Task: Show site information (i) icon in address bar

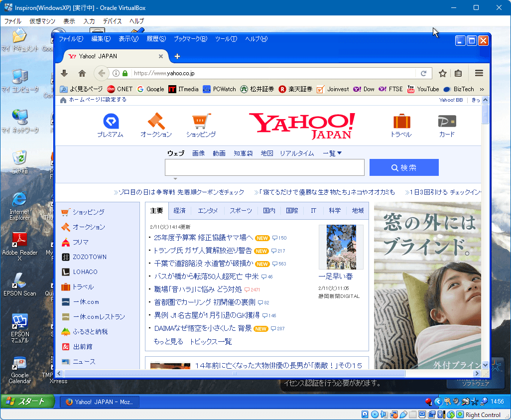Action: coord(116,73)
